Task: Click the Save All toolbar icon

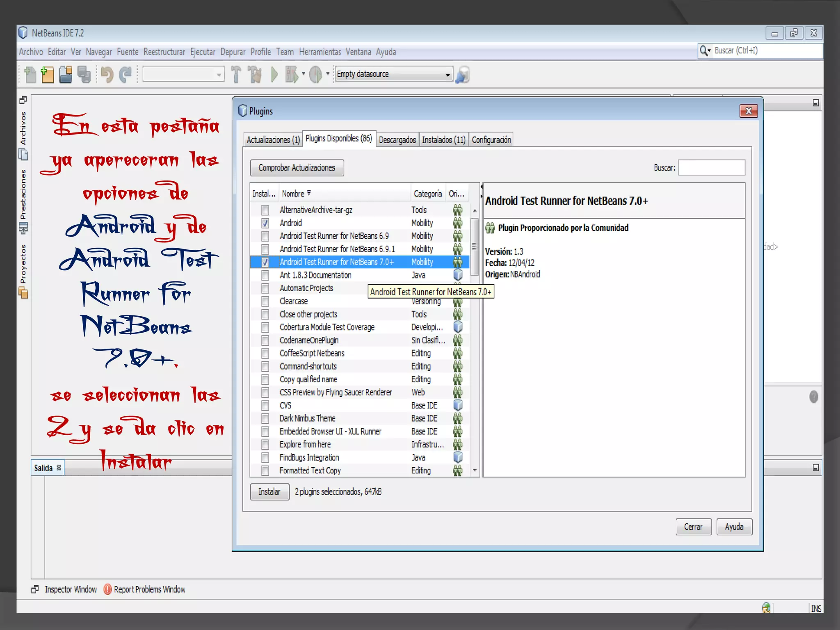Action: click(x=84, y=75)
